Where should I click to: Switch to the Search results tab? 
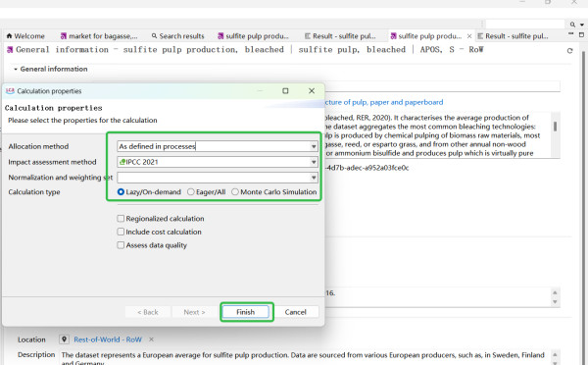click(x=177, y=36)
